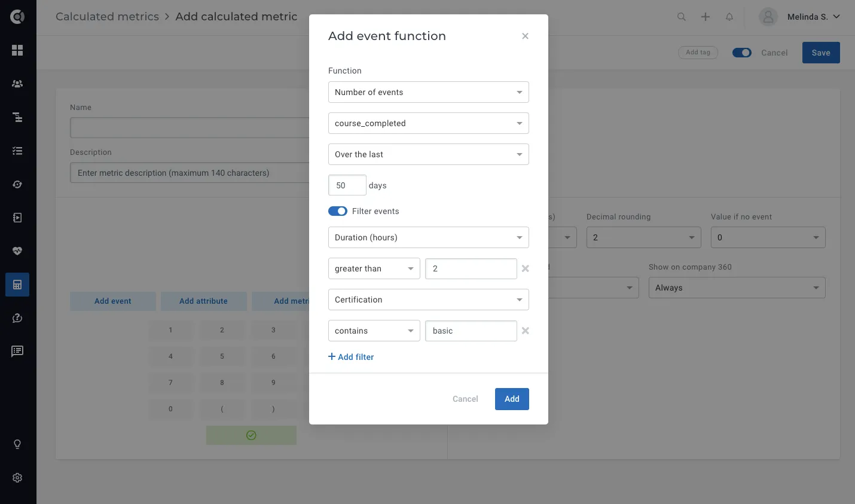855x504 pixels.
Task: Open the Decimal rounding dropdown
Action: [x=644, y=237]
